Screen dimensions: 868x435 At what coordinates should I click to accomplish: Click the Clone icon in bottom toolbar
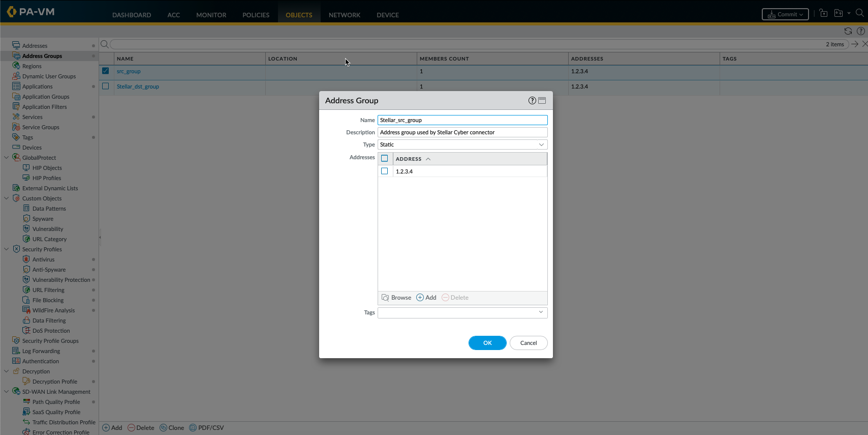tap(164, 428)
